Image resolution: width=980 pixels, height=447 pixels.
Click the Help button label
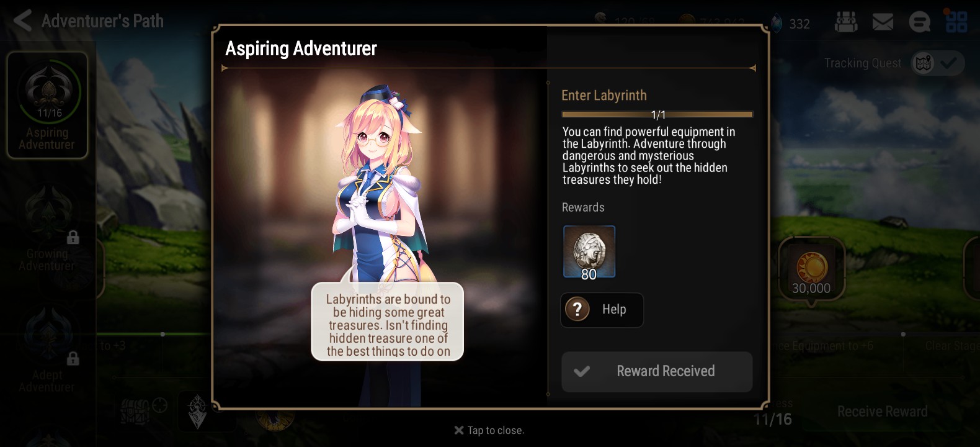[614, 309]
